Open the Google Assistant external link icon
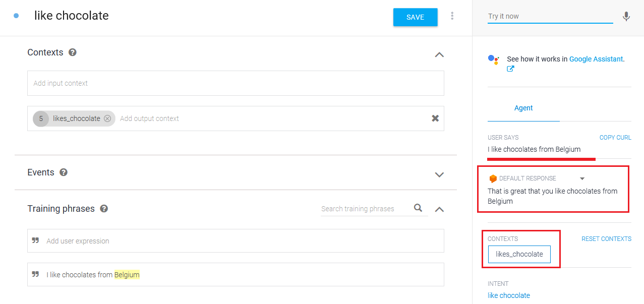The image size is (644, 304). coord(510,69)
